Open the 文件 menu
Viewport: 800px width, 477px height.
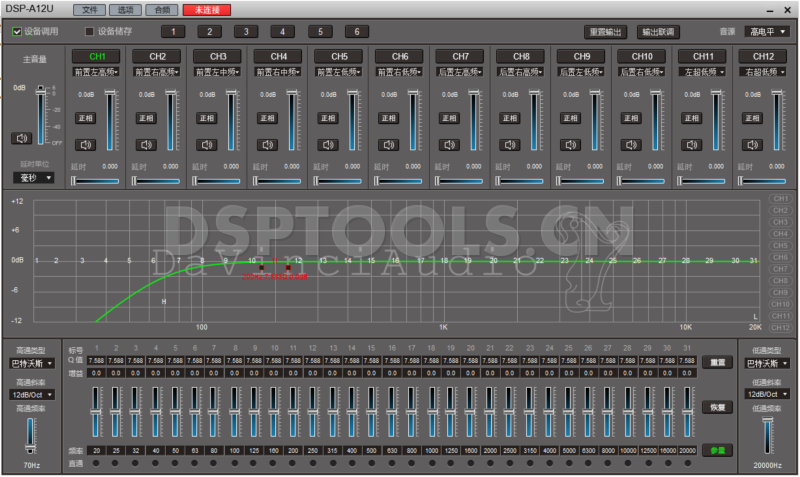90,10
